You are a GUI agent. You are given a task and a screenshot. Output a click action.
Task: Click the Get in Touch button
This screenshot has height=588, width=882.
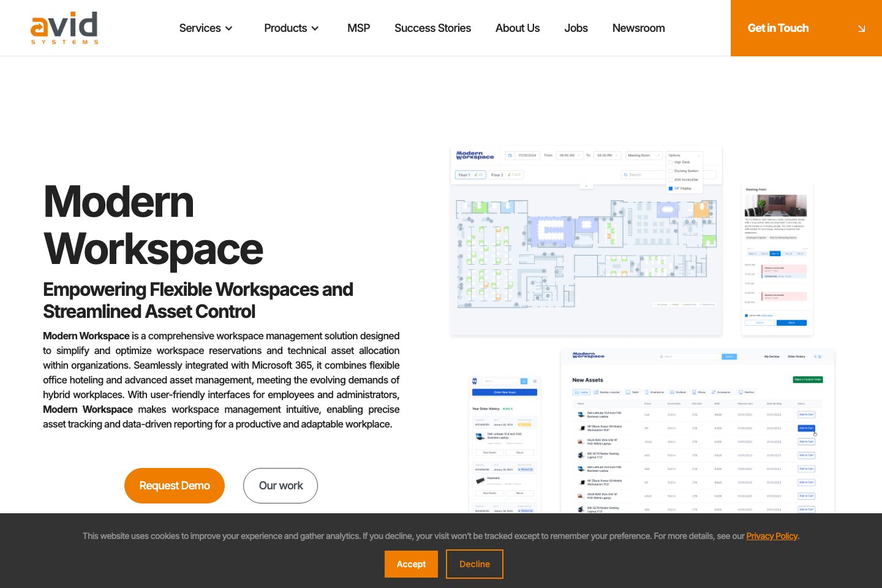(x=806, y=28)
